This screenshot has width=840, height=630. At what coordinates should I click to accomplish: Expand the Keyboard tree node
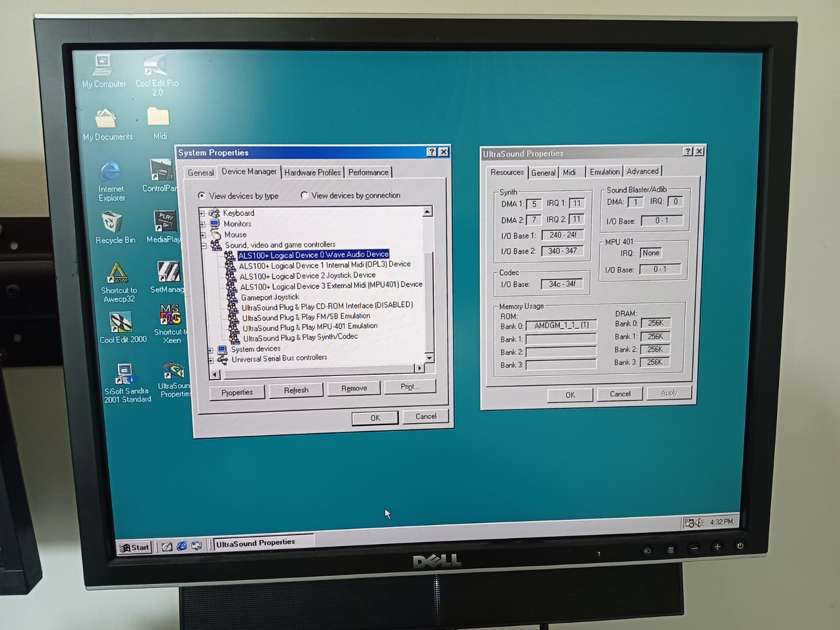coord(202,213)
